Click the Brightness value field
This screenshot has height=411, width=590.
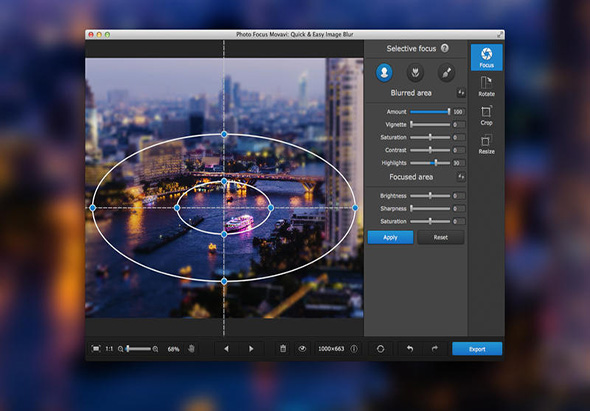(458, 196)
